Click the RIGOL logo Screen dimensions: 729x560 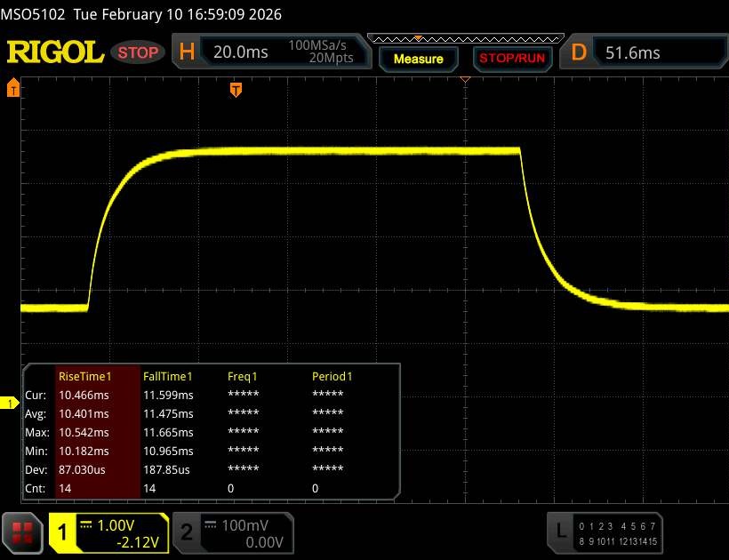[x=55, y=52]
